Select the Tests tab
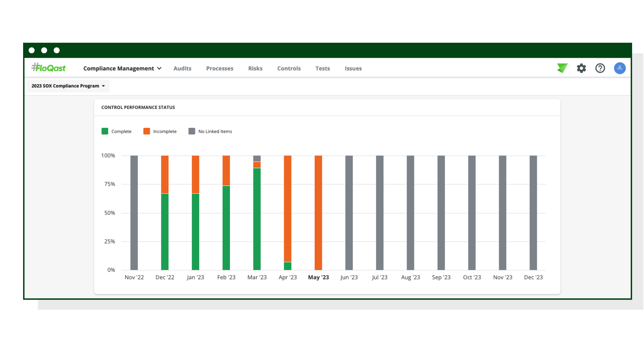The height and width of the screenshot is (353, 644). tap(322, 68)
